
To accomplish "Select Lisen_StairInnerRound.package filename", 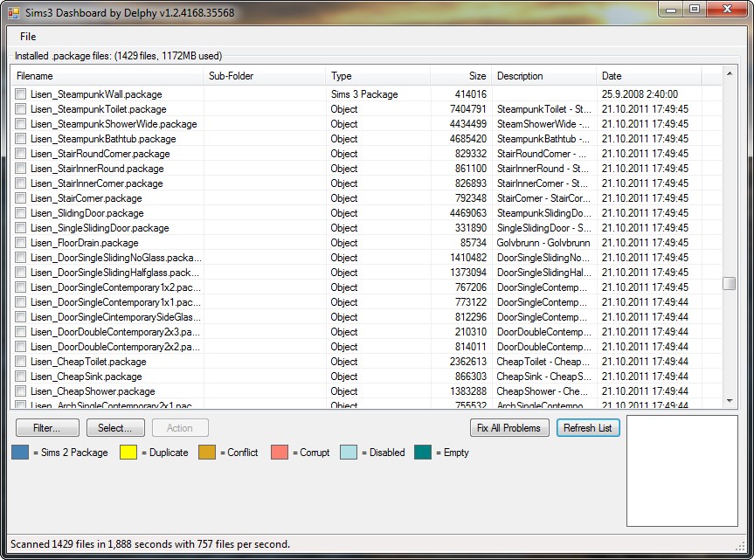I will tap(97, 169).
